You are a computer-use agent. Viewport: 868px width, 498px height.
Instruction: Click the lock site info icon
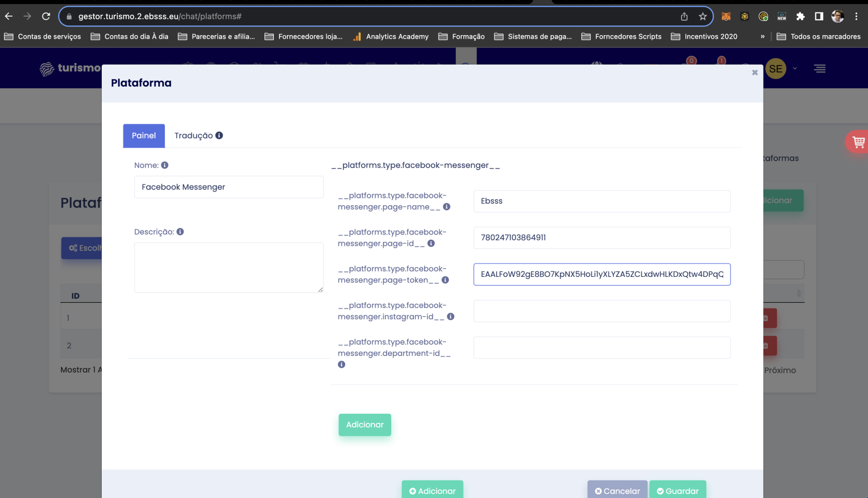pos(69,17)
